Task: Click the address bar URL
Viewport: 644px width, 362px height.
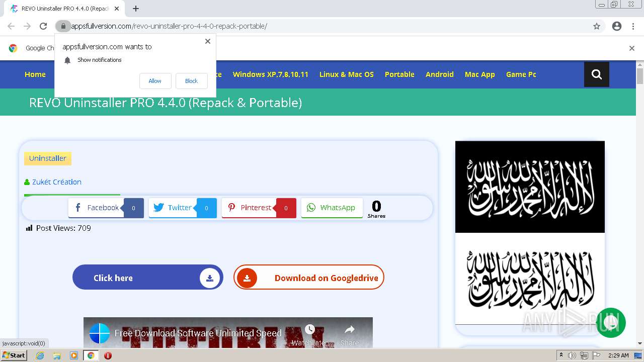Action: click(169, 26)
